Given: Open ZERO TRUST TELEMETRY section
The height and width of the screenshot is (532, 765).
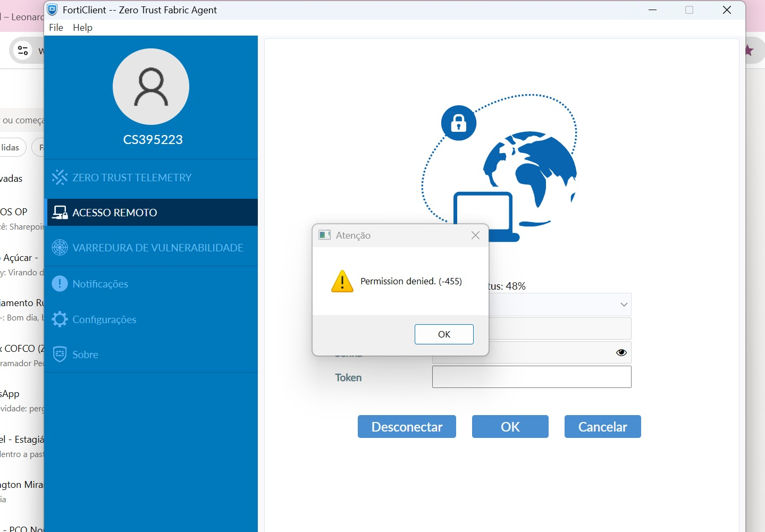Looking at the screenshot, I should click(x=151, y=178).
